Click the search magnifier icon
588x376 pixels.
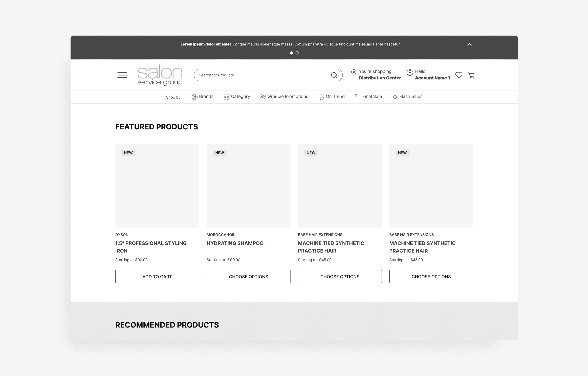coord(334,75)
